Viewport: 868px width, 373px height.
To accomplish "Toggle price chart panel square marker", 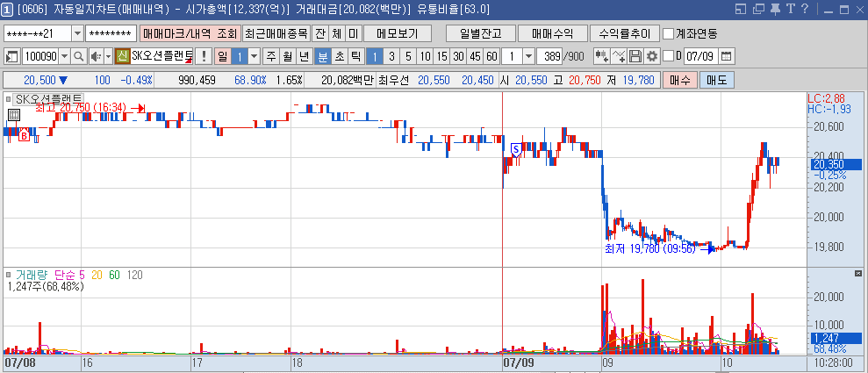I will pos(8,99).
